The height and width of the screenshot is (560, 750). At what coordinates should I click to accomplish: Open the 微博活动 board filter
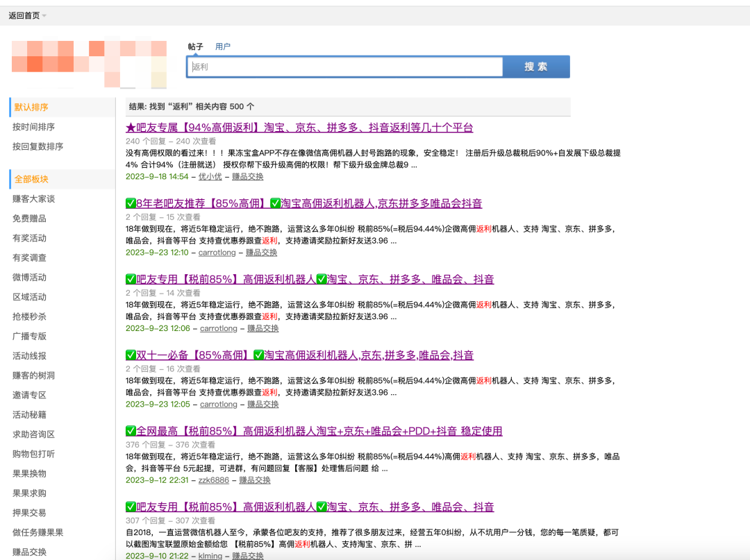(x=30, y=277)
